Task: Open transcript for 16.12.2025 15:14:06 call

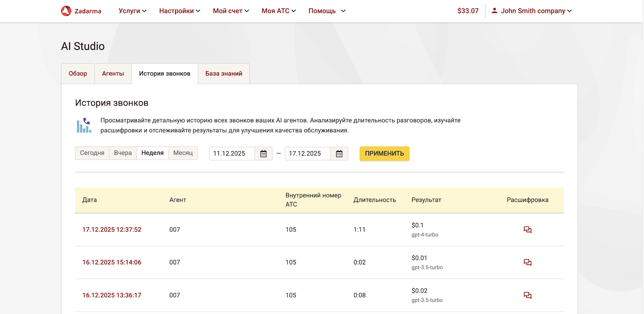Action: coord(527,262)
